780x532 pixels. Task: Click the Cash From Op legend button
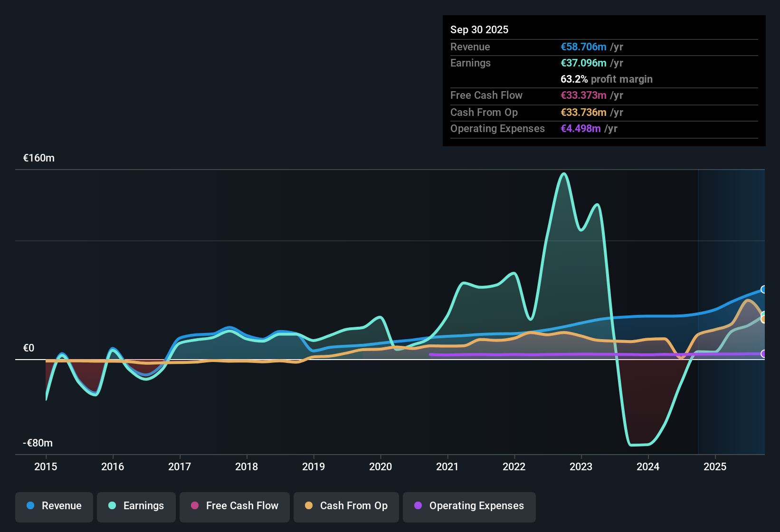(x=346, y=506)
